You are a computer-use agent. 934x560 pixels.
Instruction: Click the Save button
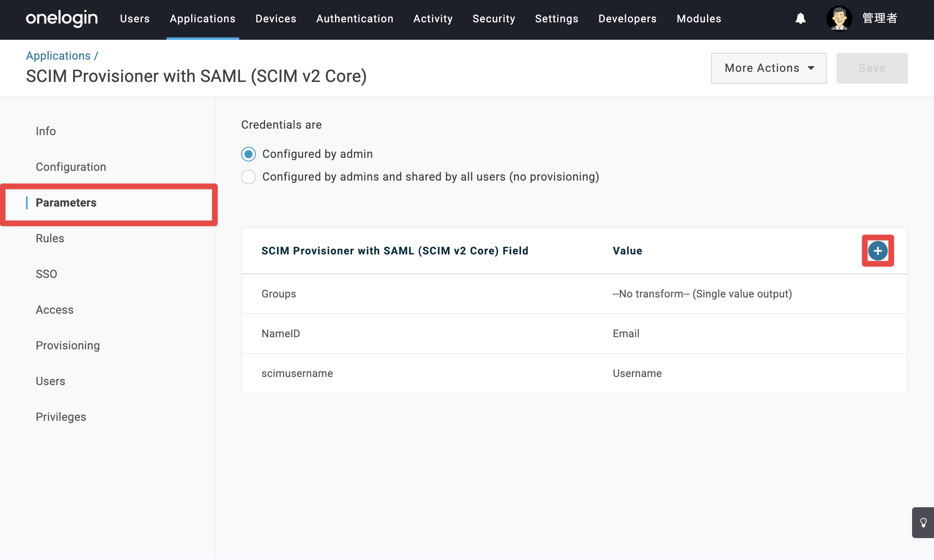(x=872, y=68)
